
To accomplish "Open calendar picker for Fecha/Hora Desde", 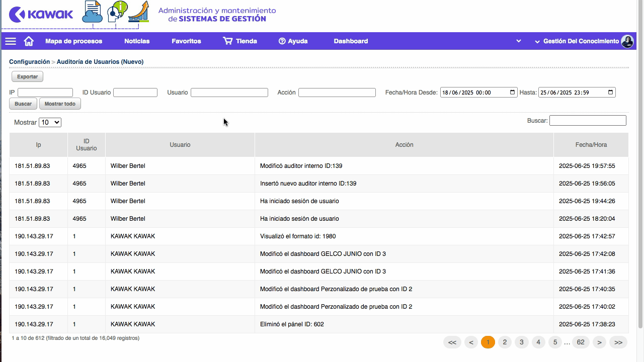I will click(512, 93).
